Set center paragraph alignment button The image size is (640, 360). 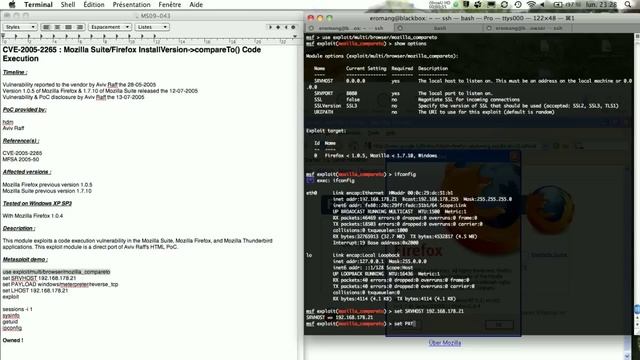tap(57, 27)
